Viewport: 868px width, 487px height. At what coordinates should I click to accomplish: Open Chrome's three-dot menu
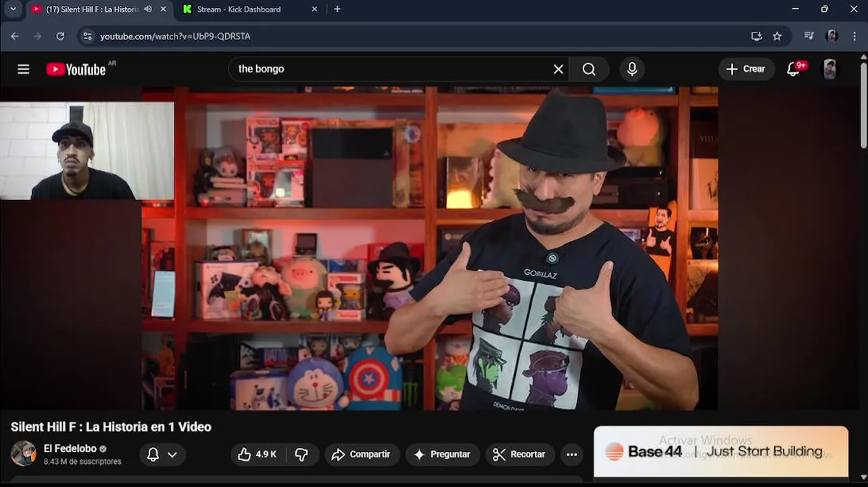coord(854,37)
